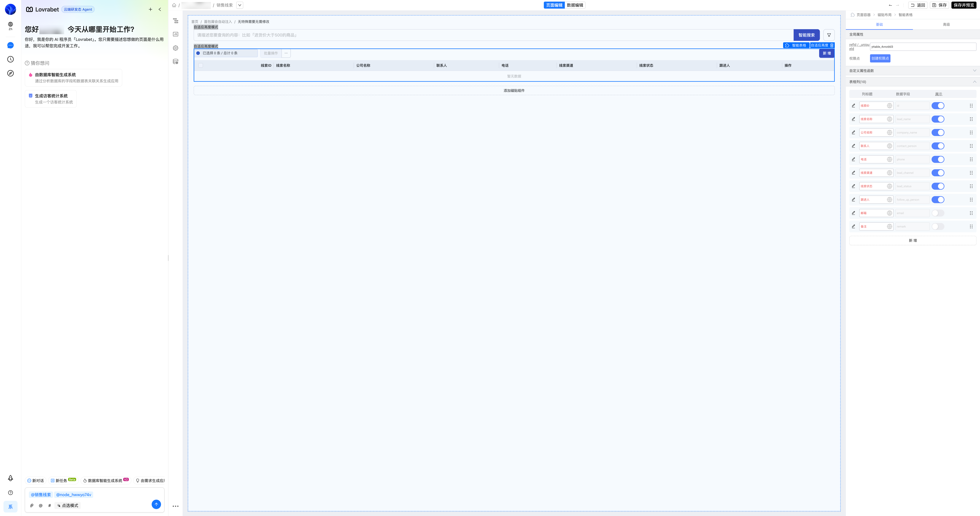
Task: Check the select-all checkbox in table header
Action: 201,66
